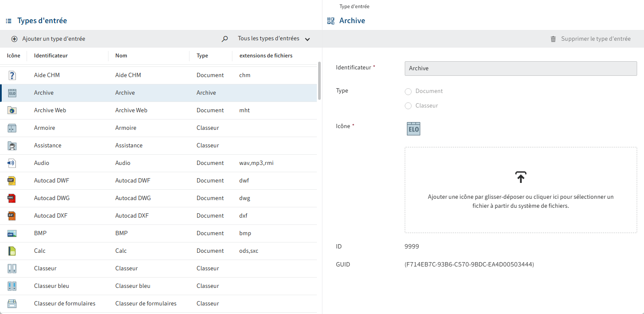Select the Document radio button
Viewport: 644px width, 314px height.
408,91
